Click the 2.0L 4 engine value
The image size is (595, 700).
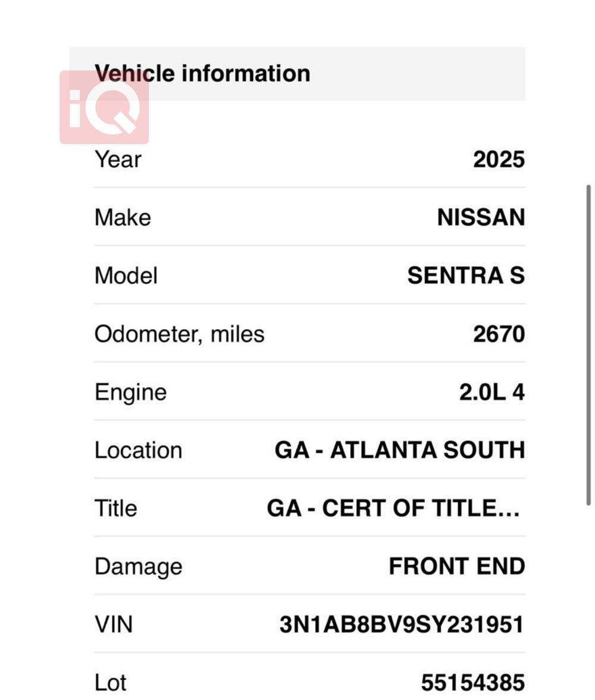click(491, 392)
